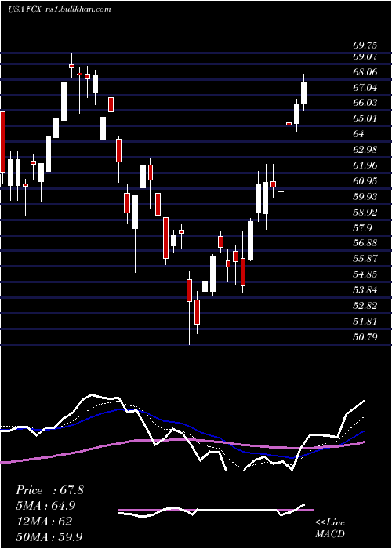Select the 64 price axis label
This screenshot has height=549, width=392.
click(x=359, y=134)
